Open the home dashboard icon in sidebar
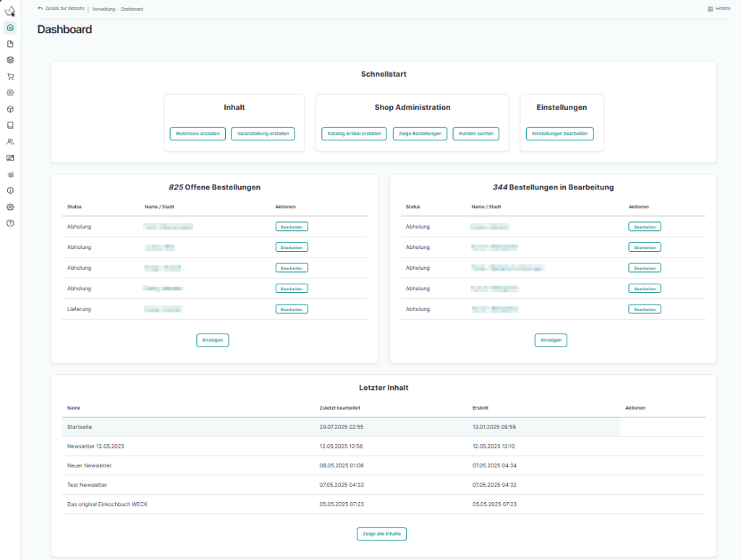This screenshot has width=741, height=560. [x=10, y=27]
